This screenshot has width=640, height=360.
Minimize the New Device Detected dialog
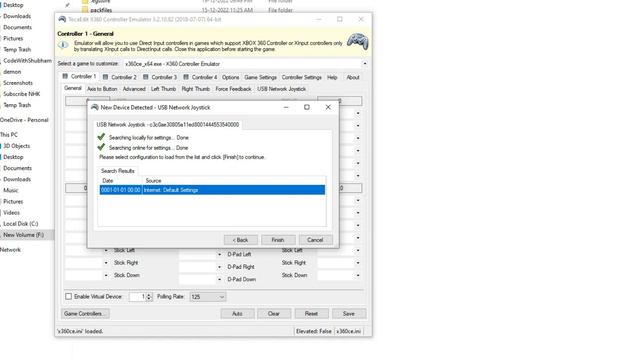(286, 107)
